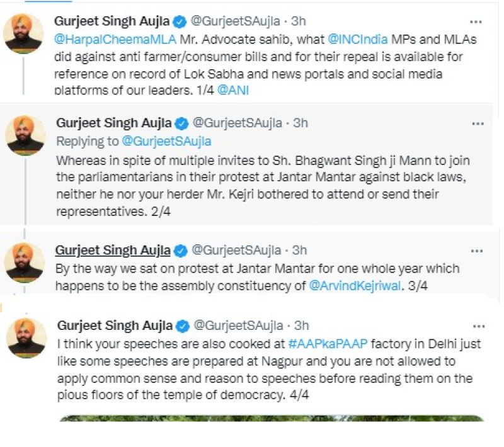Image resolution: width=504 pixels, height=447 pixels.
Task: Click the underlined Gurjeet Singh Aujla name
Action: [112, 251]
